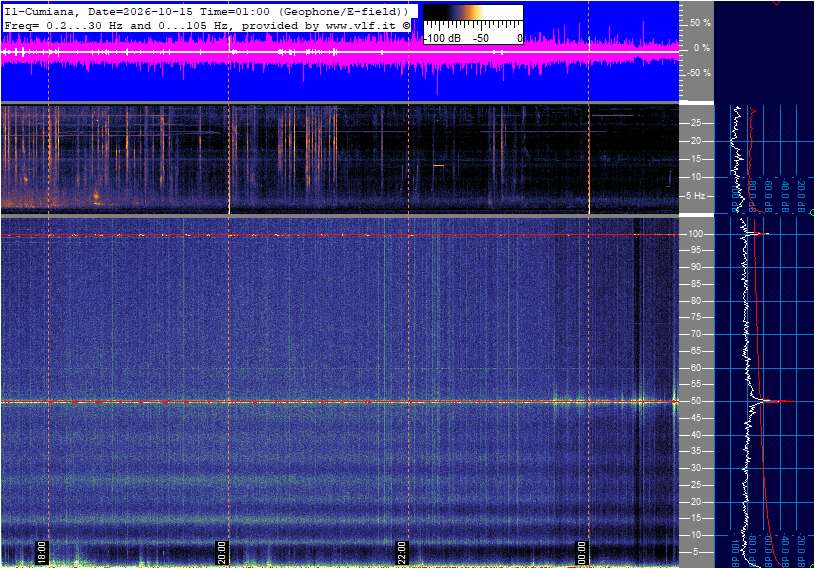Click the 50 % amplitude axis label
The image size is (815, 569).
point(700,23)
